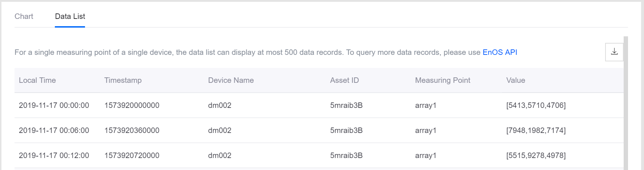Click the Asset ID column header
Screen dimensions: 644x170
pyautogui.click(x=344, y=80)
